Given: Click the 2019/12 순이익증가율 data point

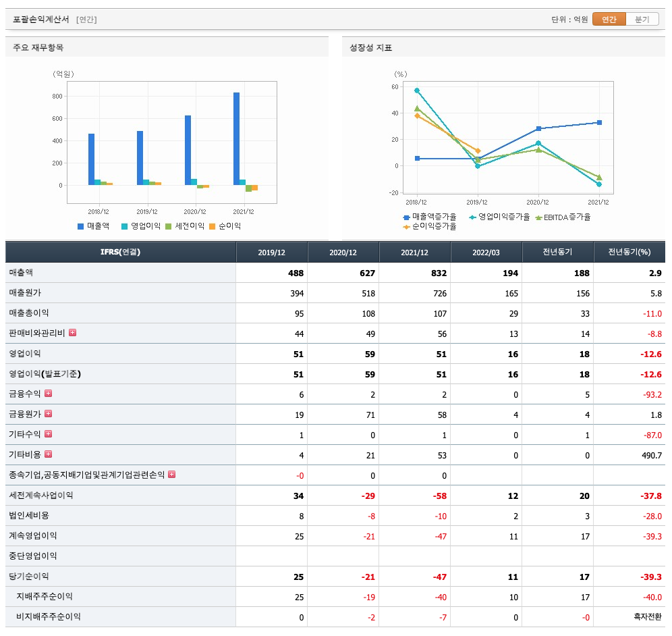Looking at the screenshot, I should point(478,151).
